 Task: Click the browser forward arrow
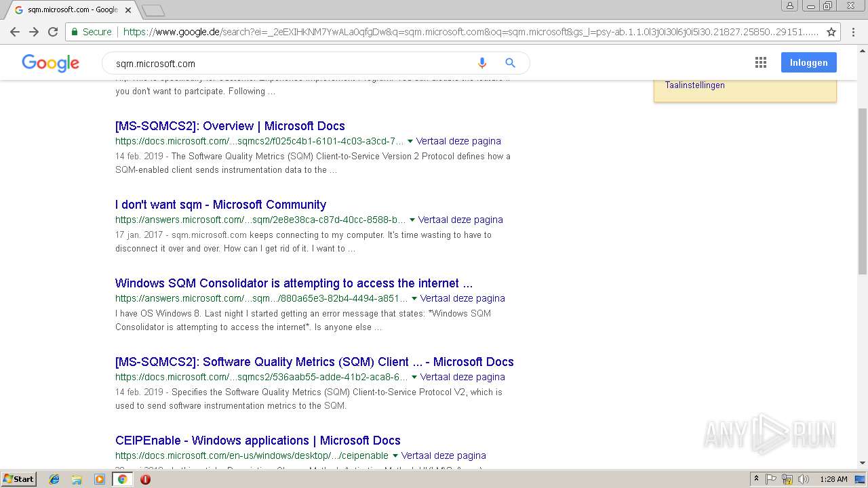click(34, 32)
